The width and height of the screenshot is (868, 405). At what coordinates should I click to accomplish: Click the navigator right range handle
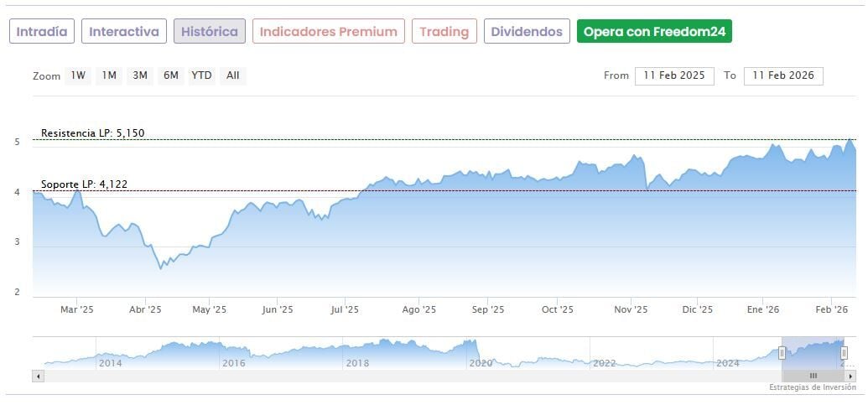[x=844, y=353]
